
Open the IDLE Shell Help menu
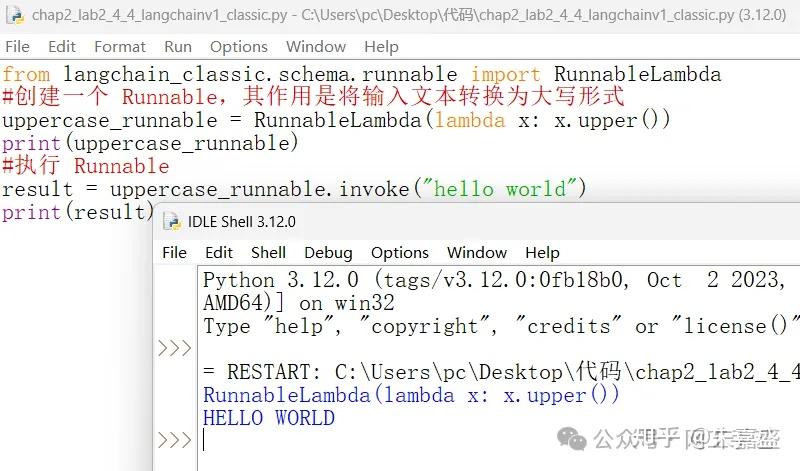pos(542,253)
